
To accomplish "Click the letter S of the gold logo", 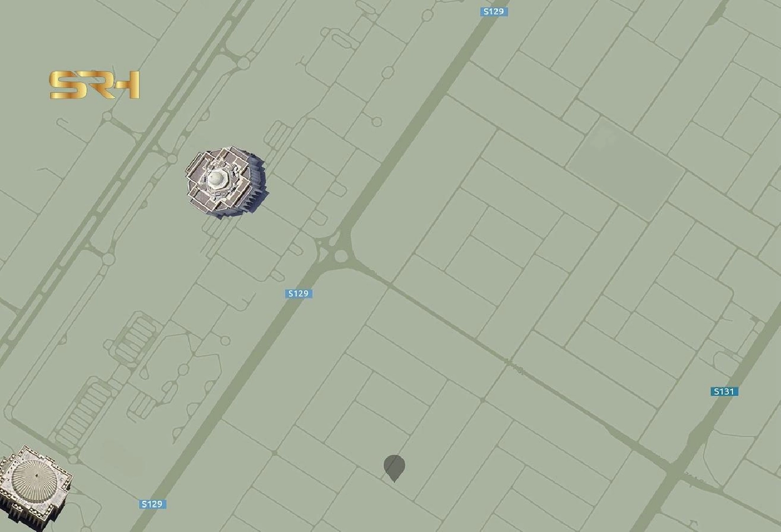I will (x=66, y=85).
